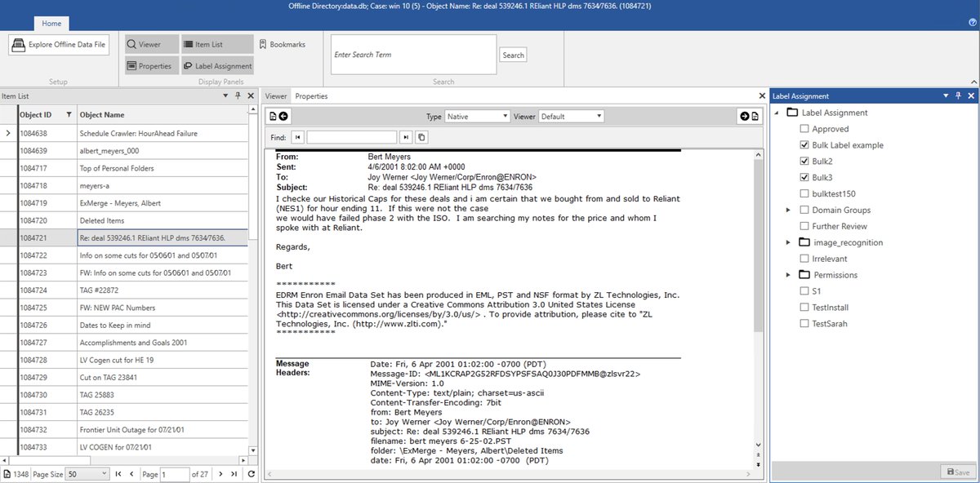Open Item List panel options dropdown arrow
The width and height of the screenshot is (980, 483).
[226, 95]
